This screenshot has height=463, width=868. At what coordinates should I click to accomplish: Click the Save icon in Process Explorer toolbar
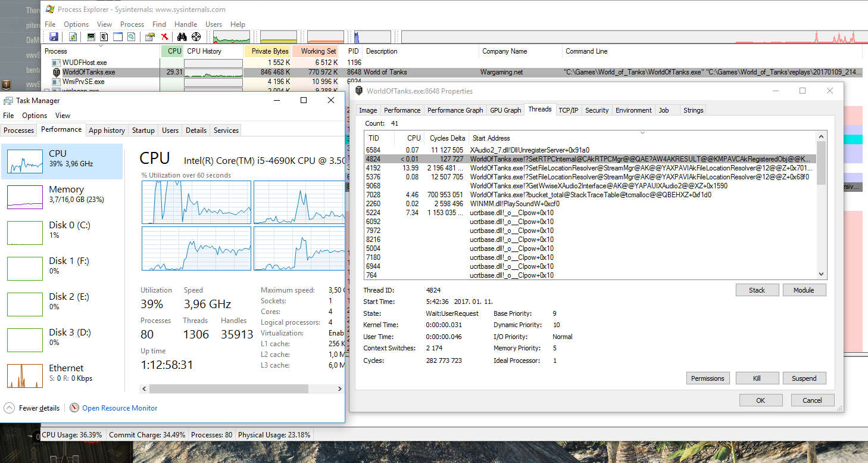coord(54,37)
